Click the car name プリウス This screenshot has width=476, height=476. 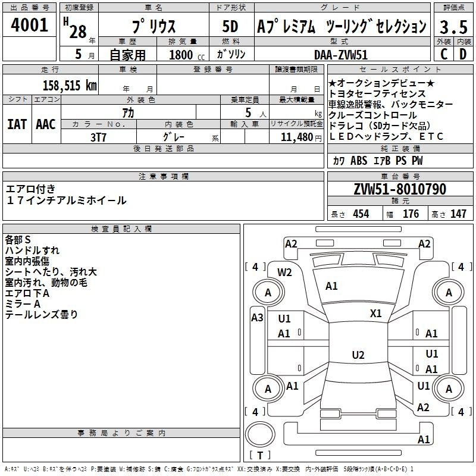154,26
